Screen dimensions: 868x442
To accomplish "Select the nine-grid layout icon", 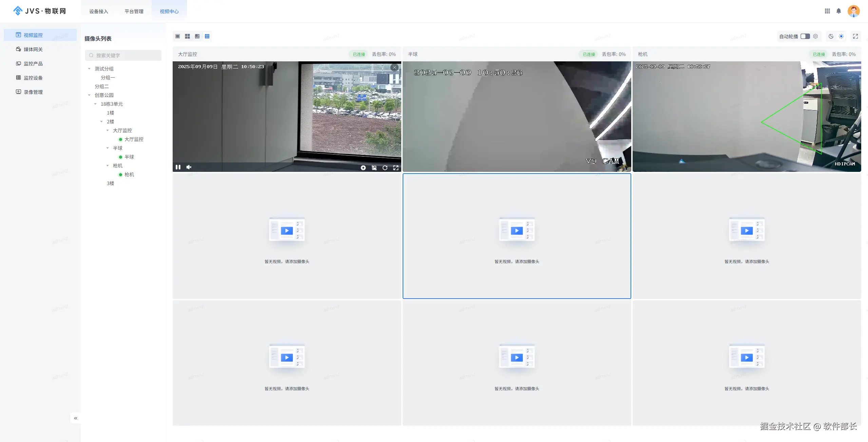I will (207, 36).
